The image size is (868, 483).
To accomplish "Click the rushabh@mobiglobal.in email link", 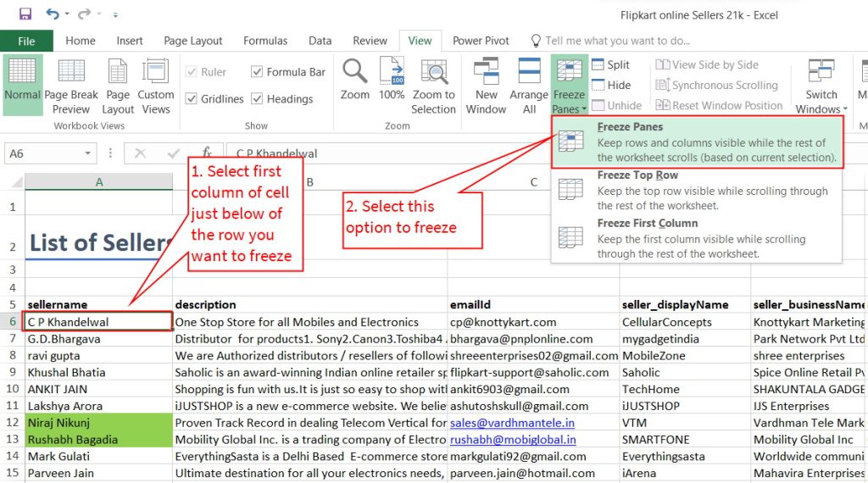I will 513,440.
